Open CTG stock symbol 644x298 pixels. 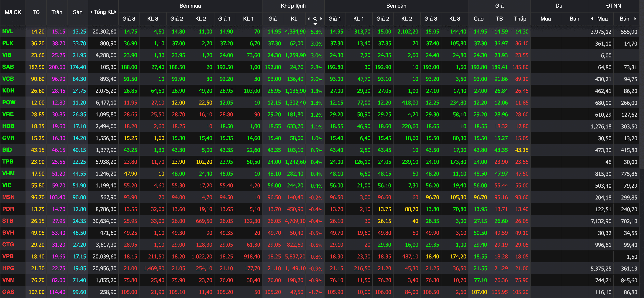[8, 244]
